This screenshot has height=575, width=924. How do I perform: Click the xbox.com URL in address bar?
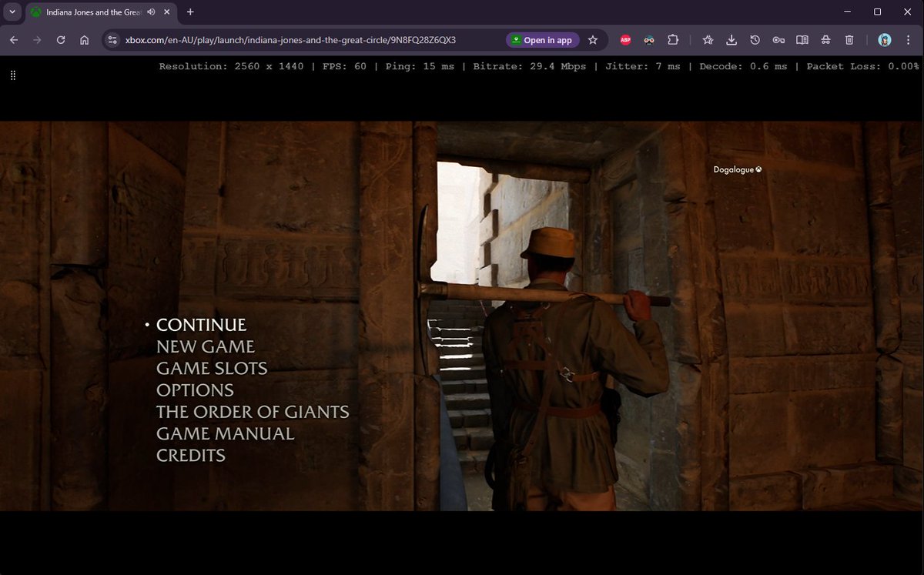291,40
